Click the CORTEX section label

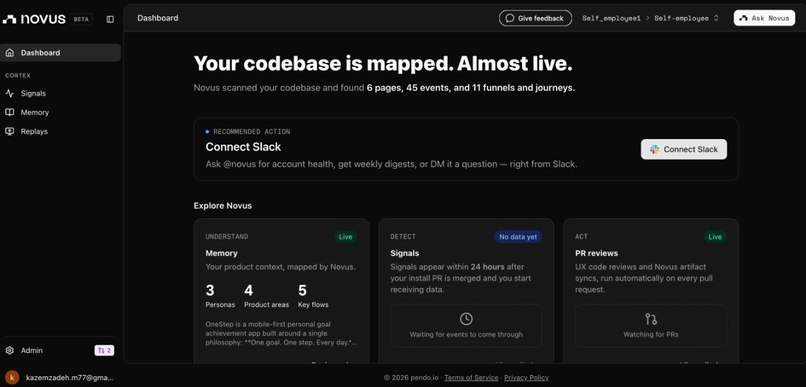[x=18, y=76]
